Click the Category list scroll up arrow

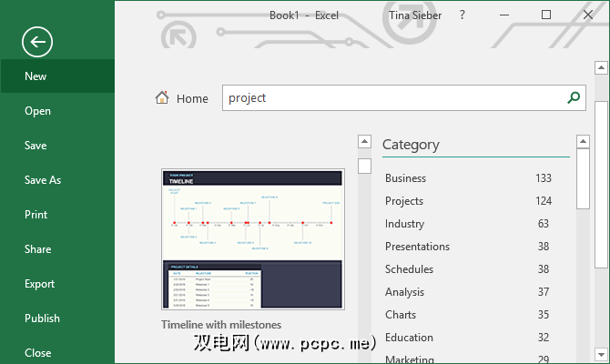tap(583, 142)
